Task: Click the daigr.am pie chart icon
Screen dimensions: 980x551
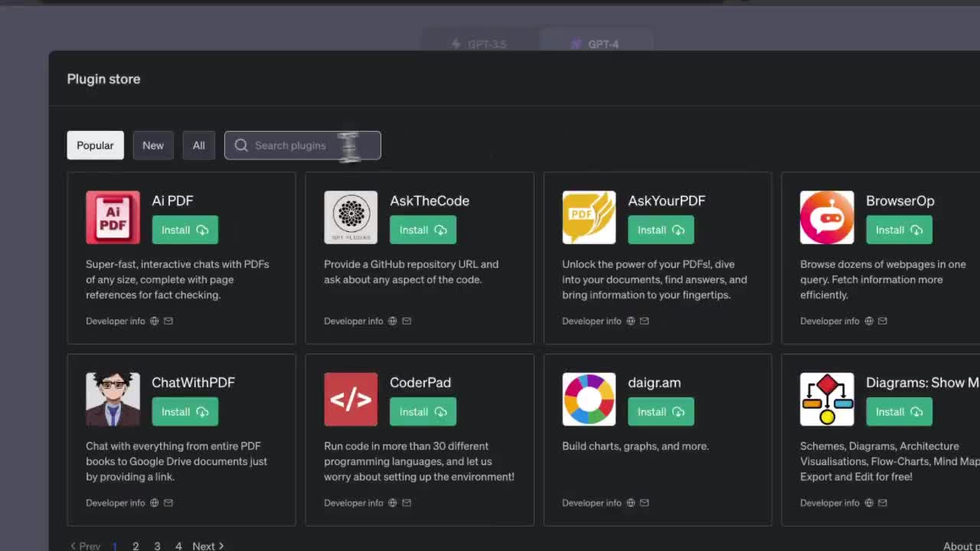Action: (x=589, y=399)
